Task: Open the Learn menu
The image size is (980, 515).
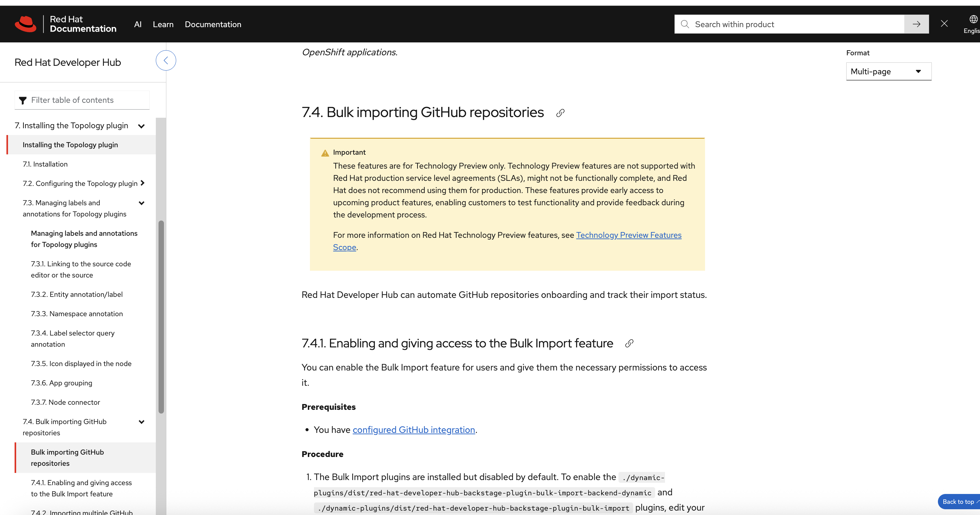Action: point(163,24)
